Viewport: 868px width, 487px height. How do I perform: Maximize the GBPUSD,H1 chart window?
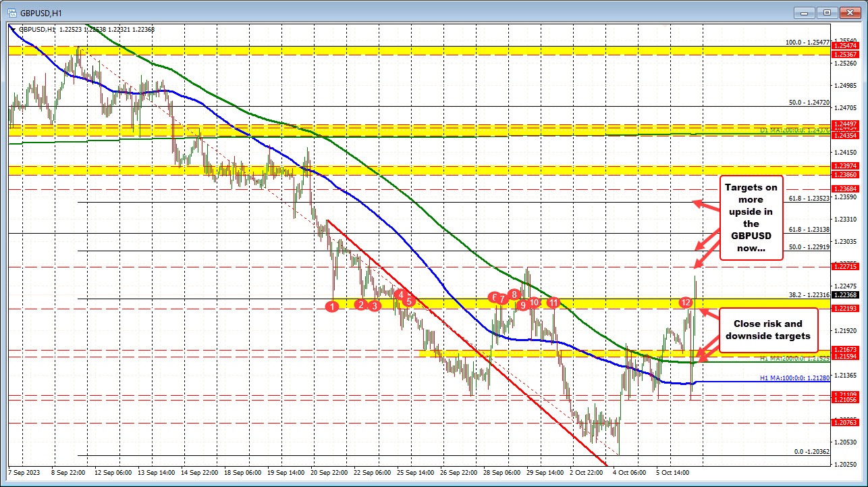[829, 11]
